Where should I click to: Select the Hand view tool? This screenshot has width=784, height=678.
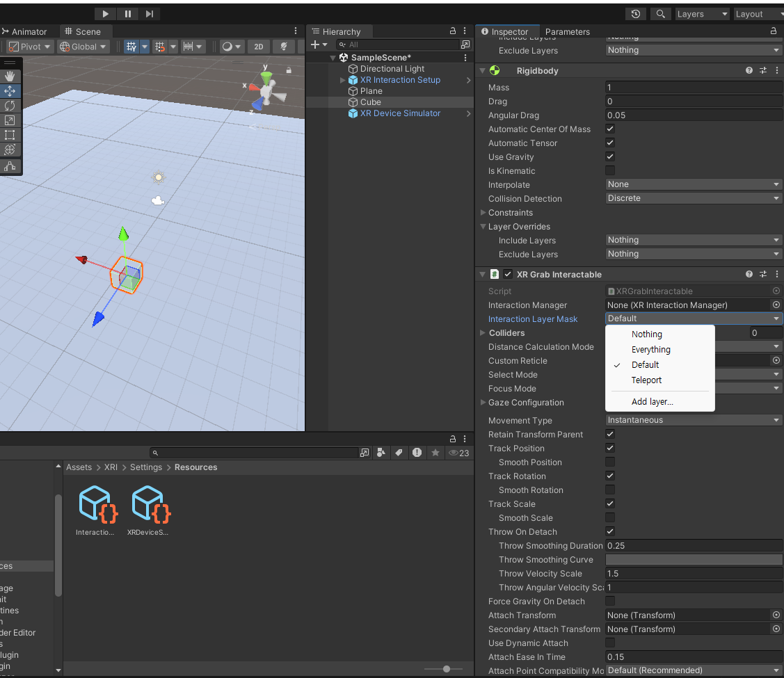[10, 76]
